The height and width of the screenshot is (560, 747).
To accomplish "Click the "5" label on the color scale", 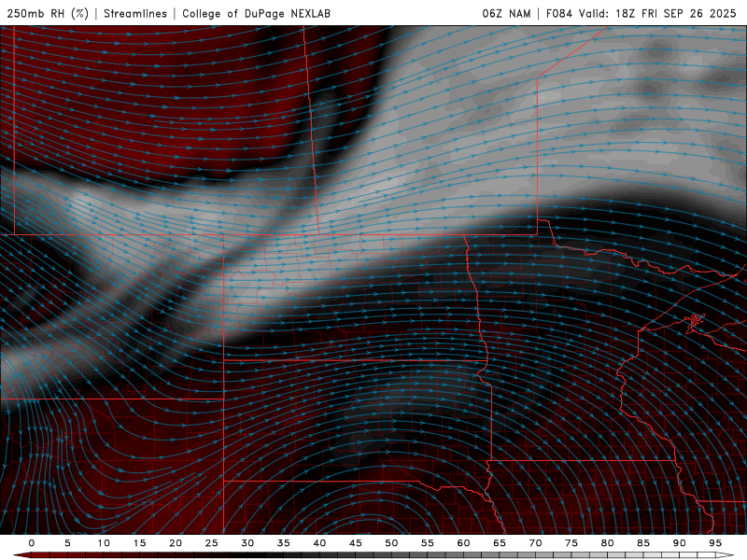I will pyautogui.click(x=67, y=543).
